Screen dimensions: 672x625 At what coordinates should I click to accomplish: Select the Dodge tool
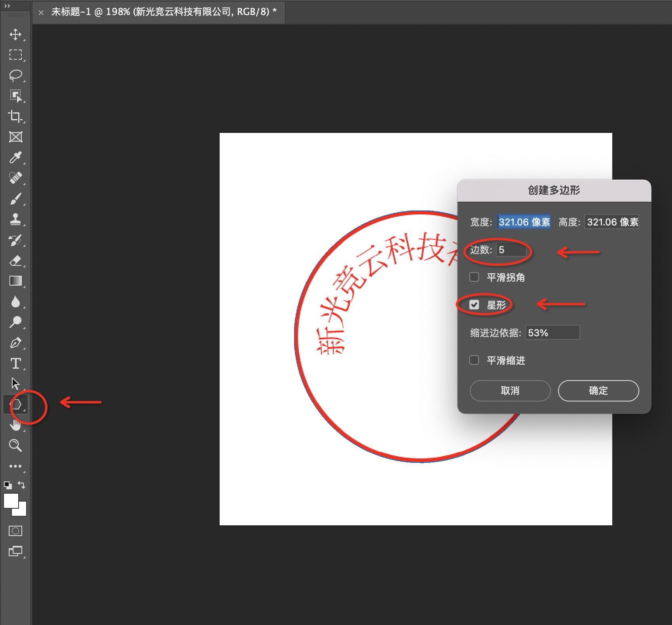[x=15, y=322]
